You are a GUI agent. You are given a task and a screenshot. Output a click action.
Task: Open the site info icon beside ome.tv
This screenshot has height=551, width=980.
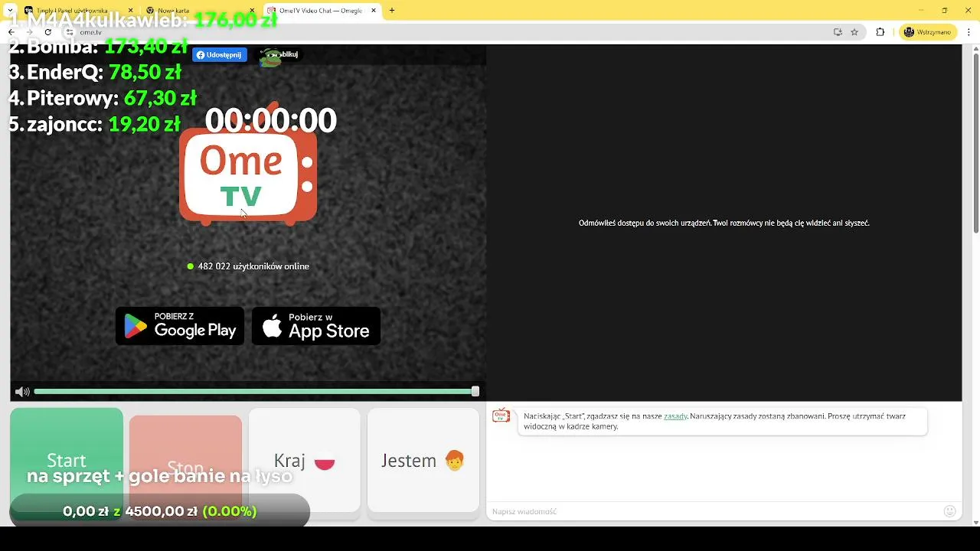tap(69, 32)
